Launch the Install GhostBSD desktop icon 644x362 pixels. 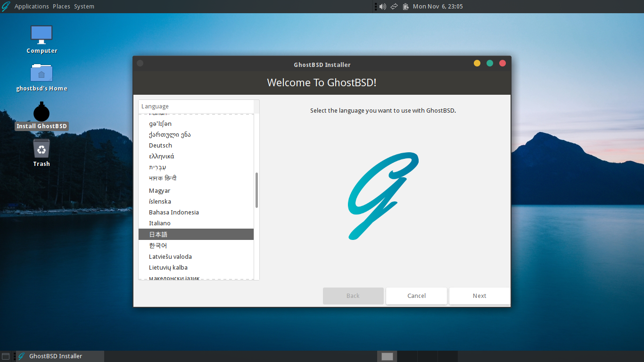click(x=41, y=111)
